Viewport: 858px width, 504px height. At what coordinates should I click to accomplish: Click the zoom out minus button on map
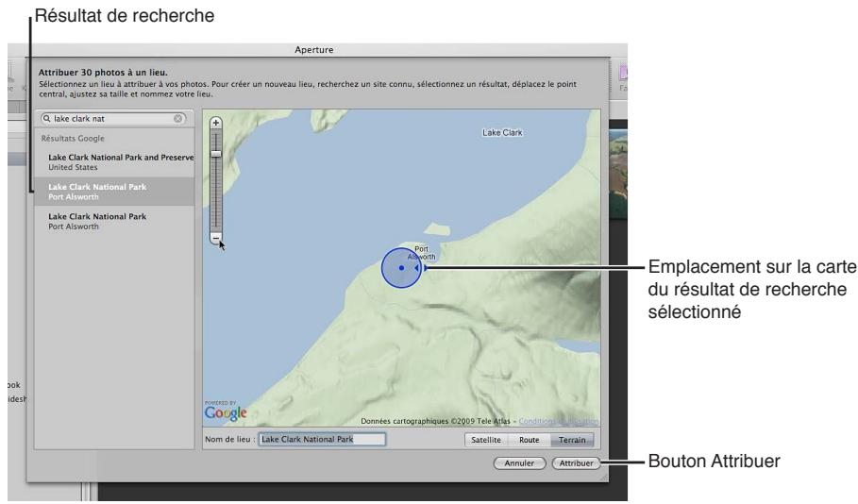point(216,239)
